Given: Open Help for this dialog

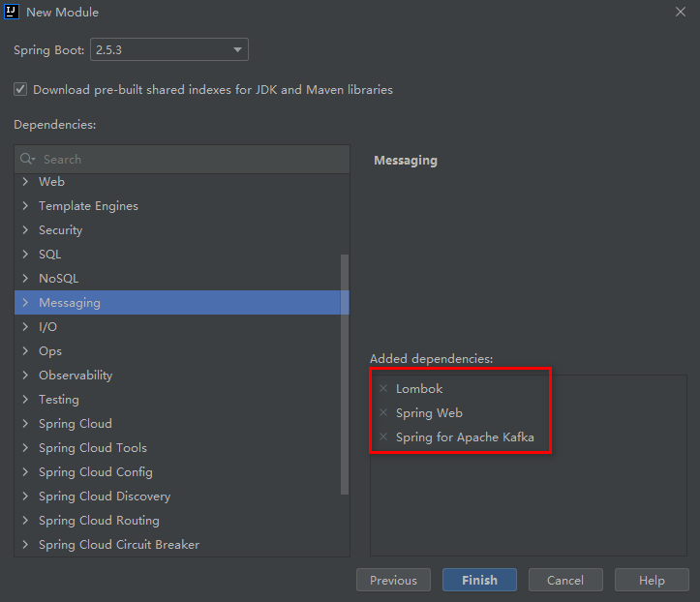Looking at the screenshot, I should tap(652, 580).
